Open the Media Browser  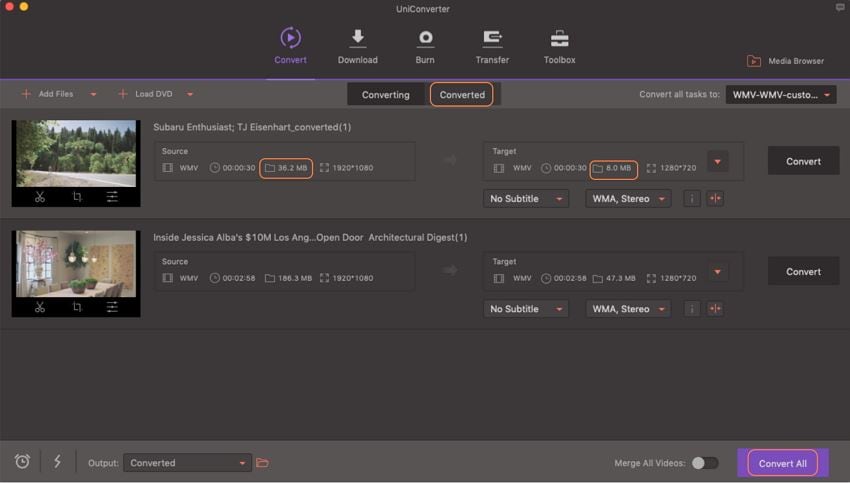pyautogui.click(x=785, y=61)
